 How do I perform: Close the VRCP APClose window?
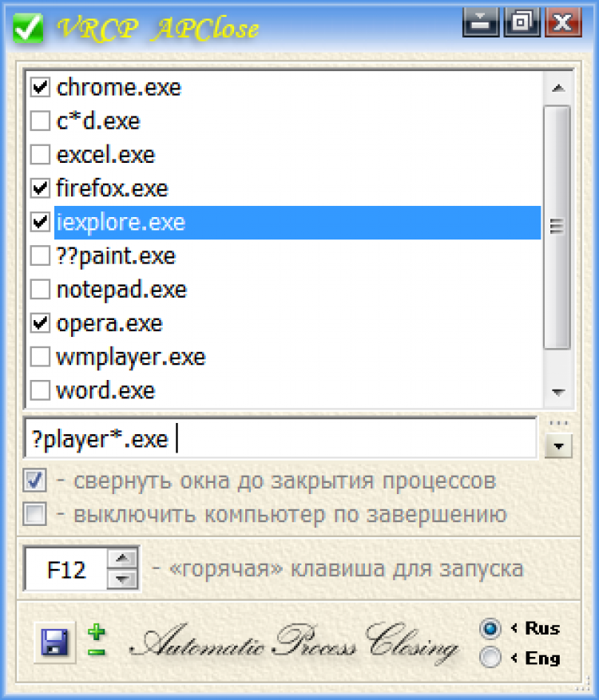[x=563, y=22]
